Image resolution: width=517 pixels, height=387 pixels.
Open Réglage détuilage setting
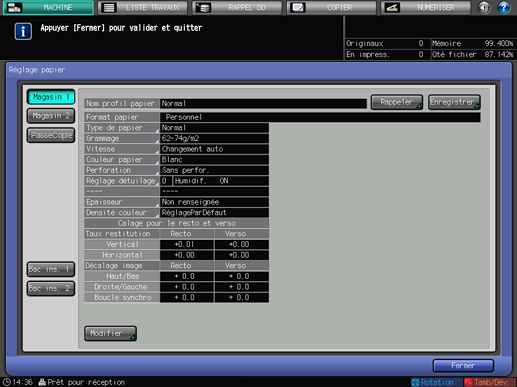click(x=122, y=181)
